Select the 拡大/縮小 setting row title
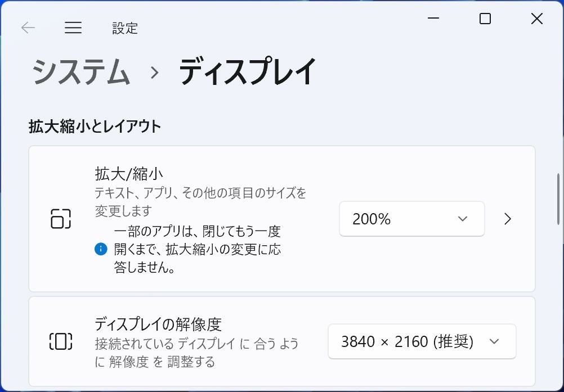Viewport: 564px width, 392px height. click(x=129, y=174)
